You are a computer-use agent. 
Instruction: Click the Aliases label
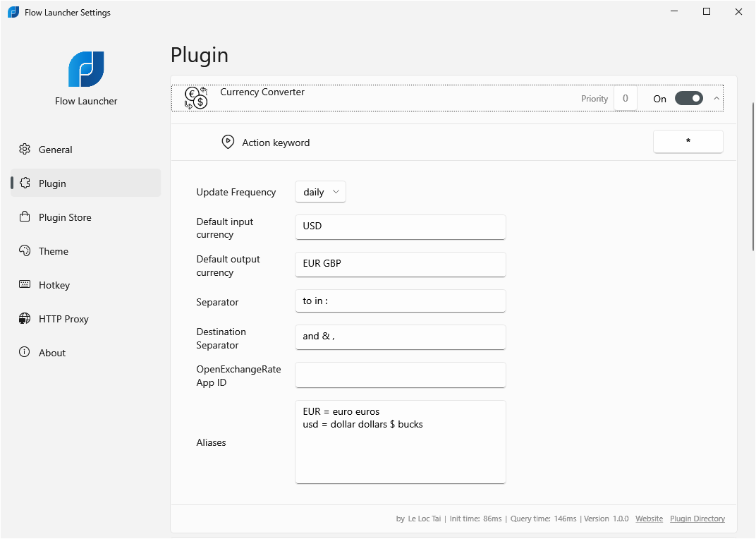pyautogui.click(x=211, y=442)
